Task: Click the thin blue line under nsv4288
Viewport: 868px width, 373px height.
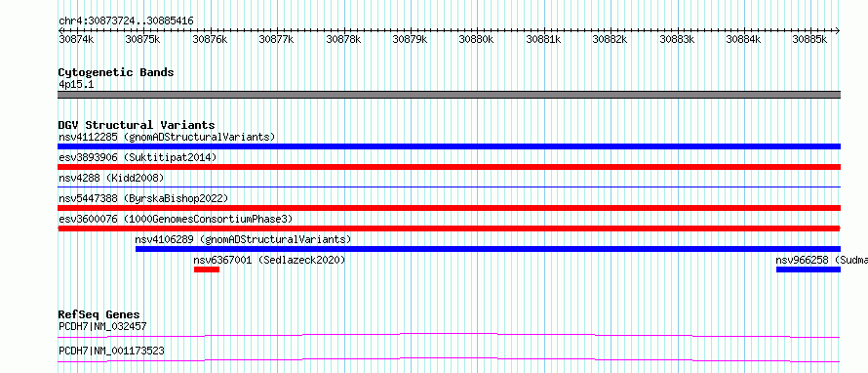Action: pos(449,187)
